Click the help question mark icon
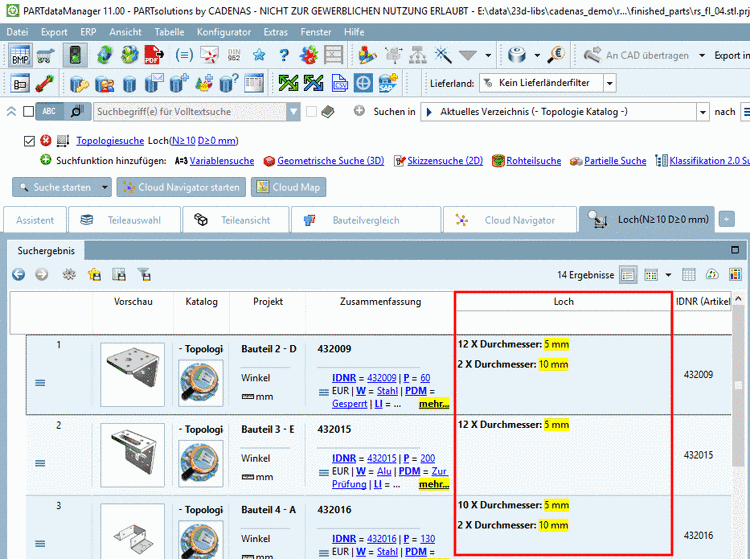Screen dimensions: 750x559 tap(284, 55)
